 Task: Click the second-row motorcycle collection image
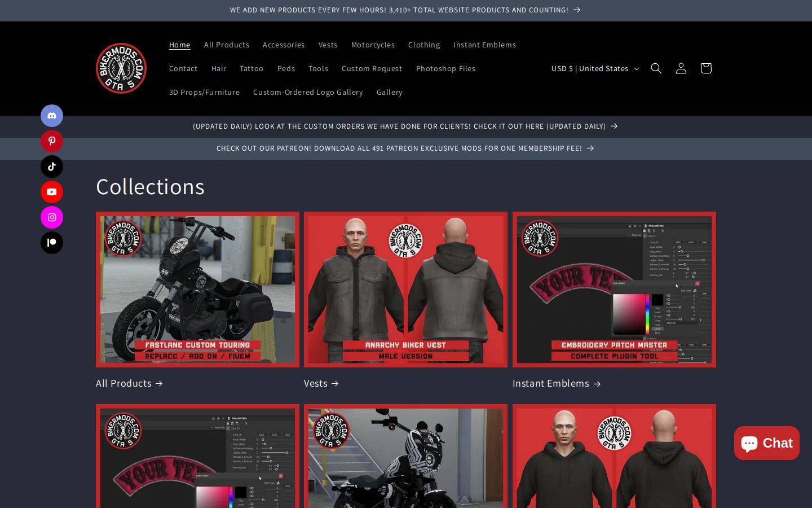tap(405, 456)
